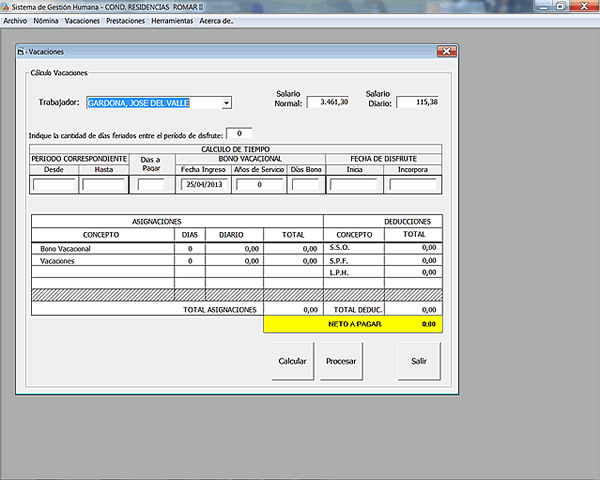Viewport: 600px width, 480px height.
Task: Open the Nómina menu
Action: (x=46, y=20)
